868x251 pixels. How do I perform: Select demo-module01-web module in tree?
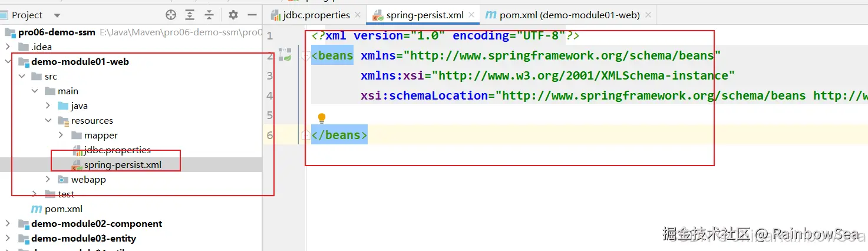[80, 62]
